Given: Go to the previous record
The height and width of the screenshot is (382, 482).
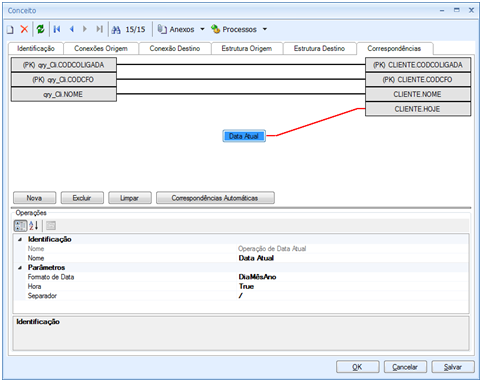Looking at the screenshot, I should point(72,29).
